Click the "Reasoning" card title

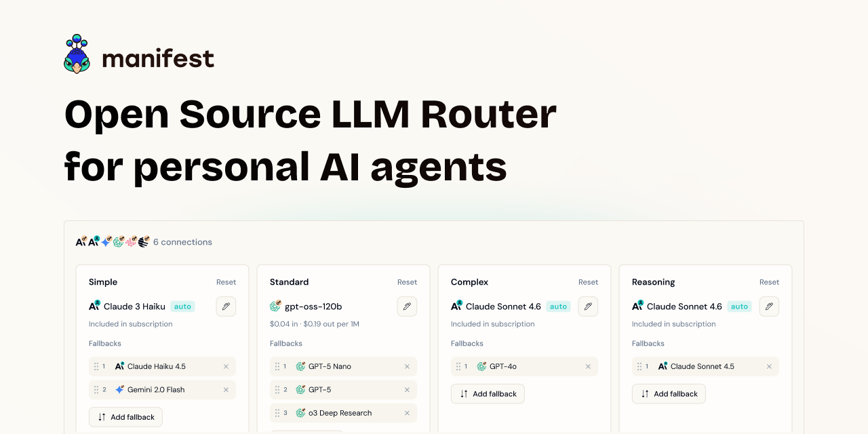point(654,282)
